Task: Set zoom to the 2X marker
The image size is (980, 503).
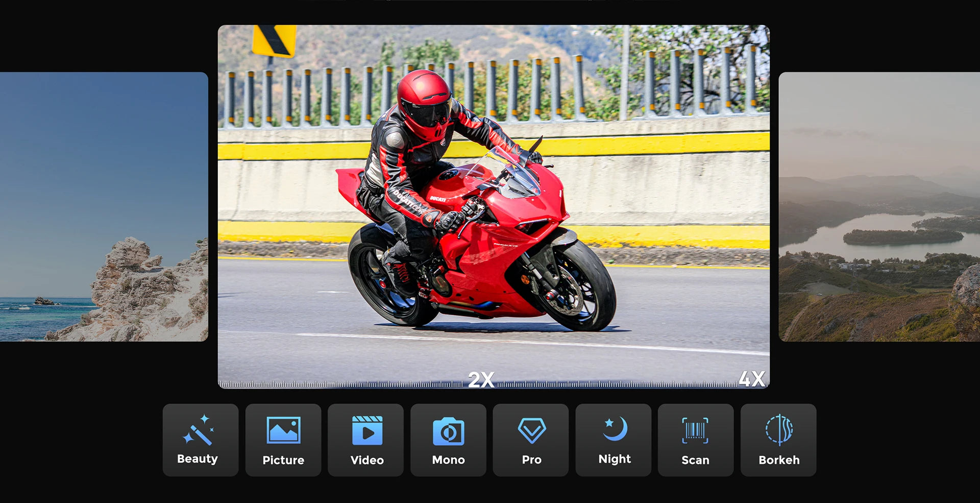Action: [x=481, y=379]
